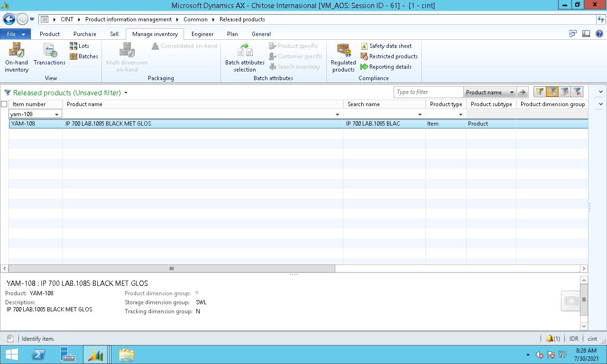
Task: Tick the select-all checkbox in grid header
Action: (4, 104)
